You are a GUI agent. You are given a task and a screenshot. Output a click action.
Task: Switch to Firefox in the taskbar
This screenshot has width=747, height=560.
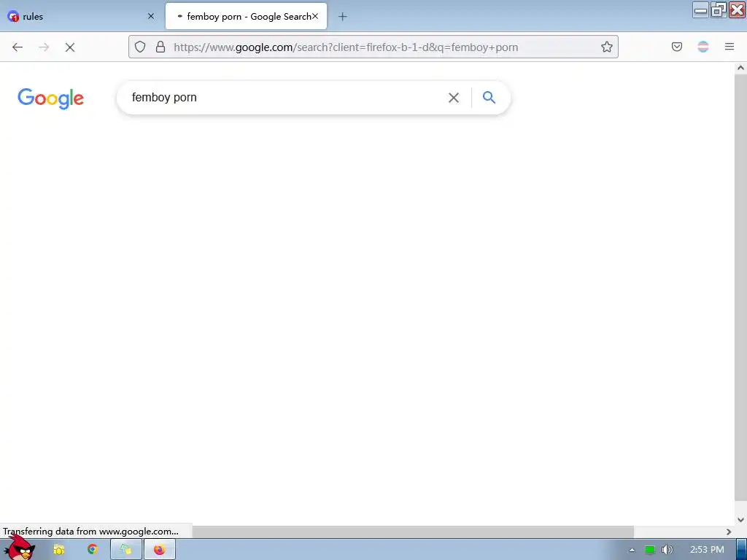[160, 550]
